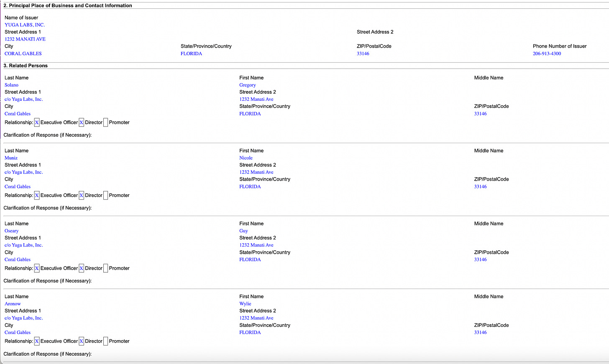Click Aronow's ZIP code 33146
The width and height of the screenshot is (609, 364).
pyautogui.click(x=481, y=333)
